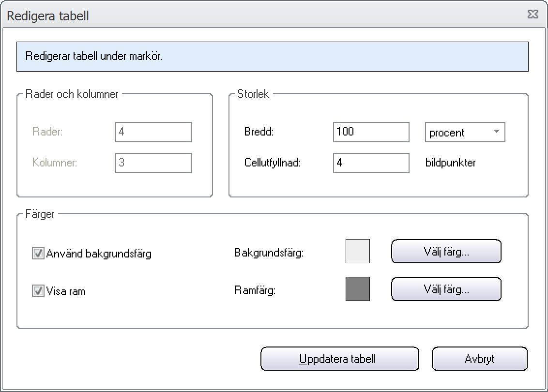Click the Rader input field
The height and width of the screenshot is (392, 548).
tap(153, 132)
